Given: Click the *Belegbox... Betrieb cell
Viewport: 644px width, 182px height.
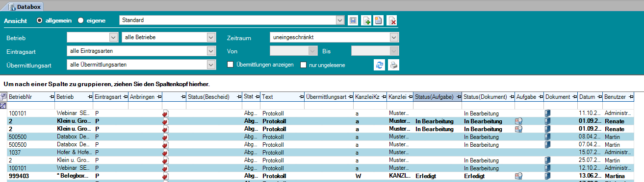Looking at the screenshot, I should pyautogui.click(x=74, y=176).
